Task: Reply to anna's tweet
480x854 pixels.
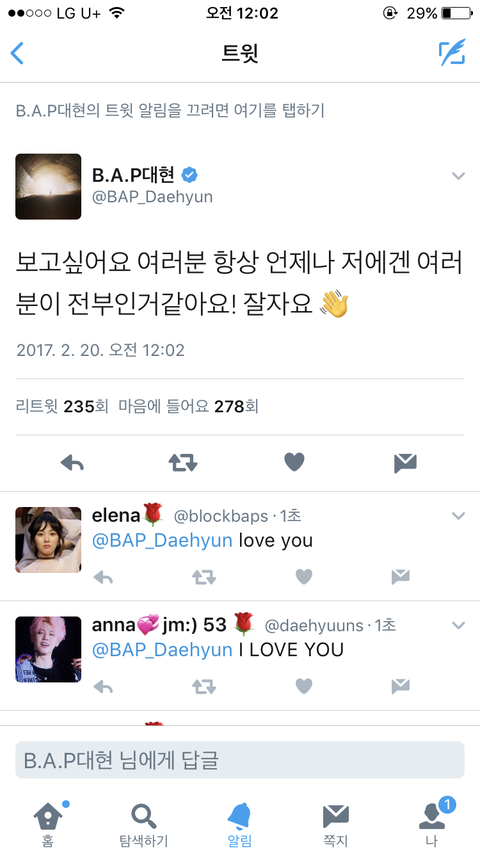Action: (103, 686)
